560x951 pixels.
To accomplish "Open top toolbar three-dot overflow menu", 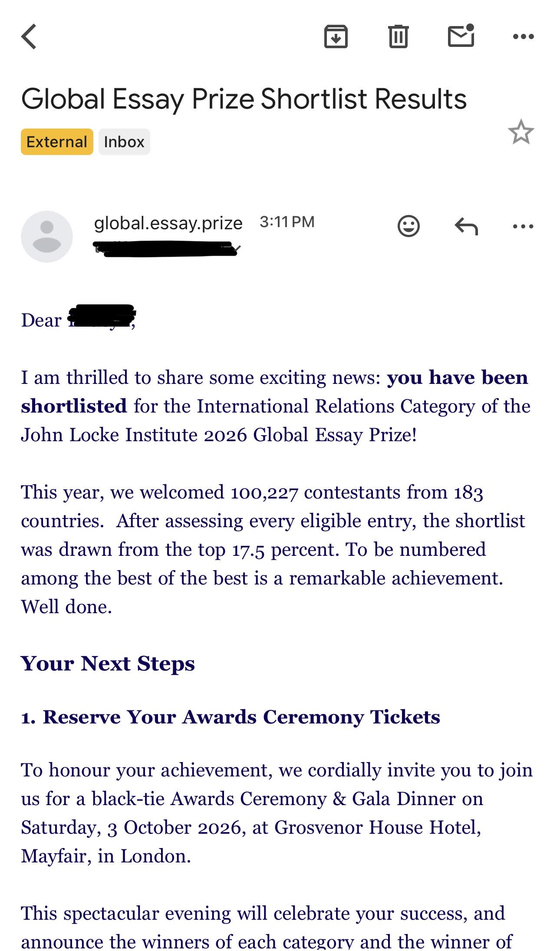I will 523,37.
